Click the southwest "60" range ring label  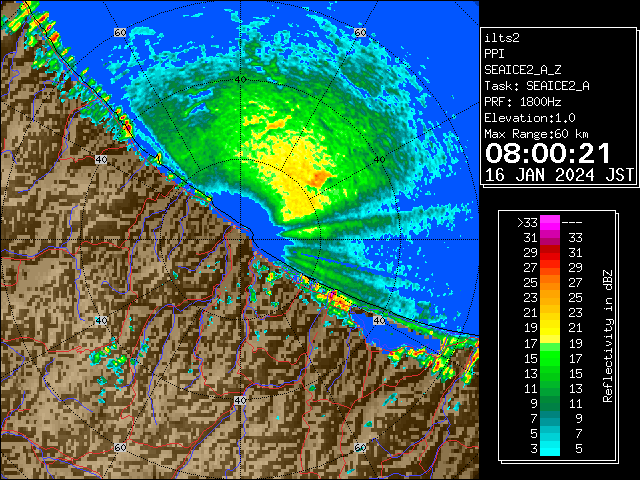(x=120, y=447)
